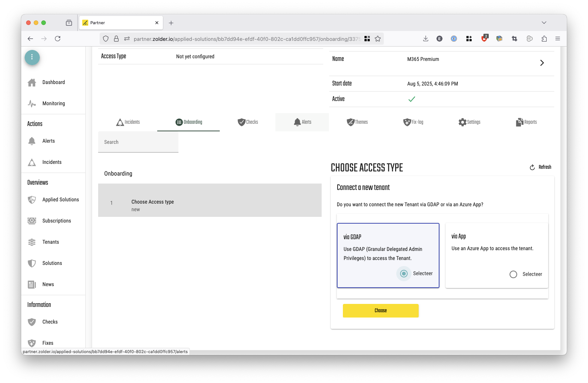This screenshot has height=383, width=588.
Task: Open the Reports tab
Action: click(x=526, y=122)
